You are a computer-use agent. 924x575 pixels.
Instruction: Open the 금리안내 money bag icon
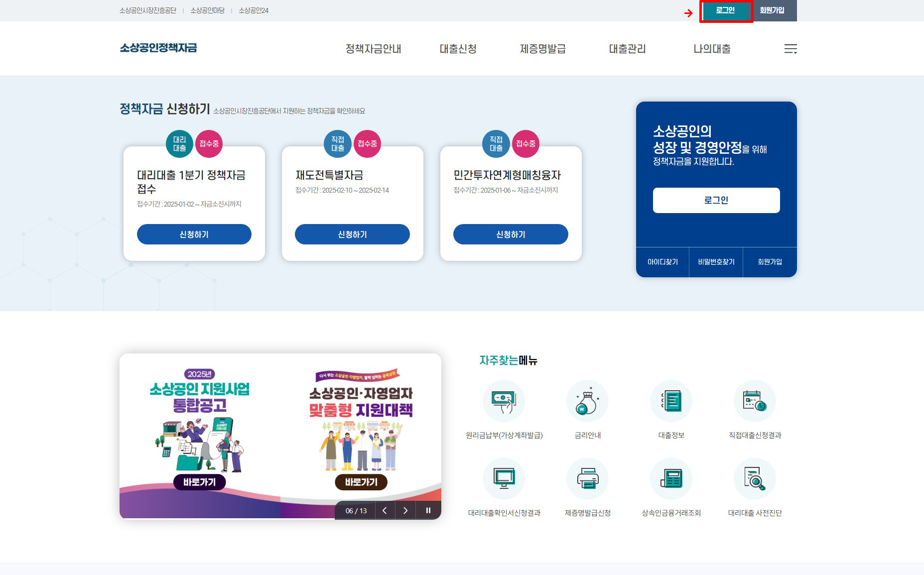[x=588, y=401]
